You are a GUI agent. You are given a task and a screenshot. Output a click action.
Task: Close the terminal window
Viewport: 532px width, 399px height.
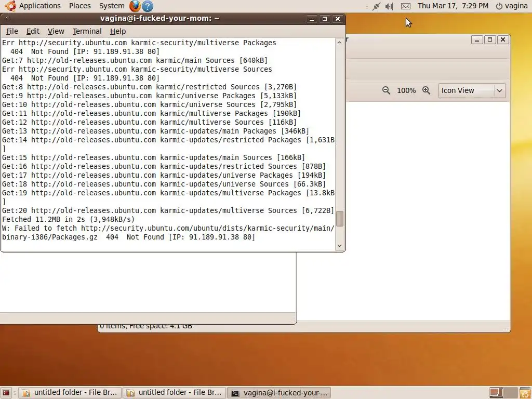pyautogui.click(x=338, y=19)
